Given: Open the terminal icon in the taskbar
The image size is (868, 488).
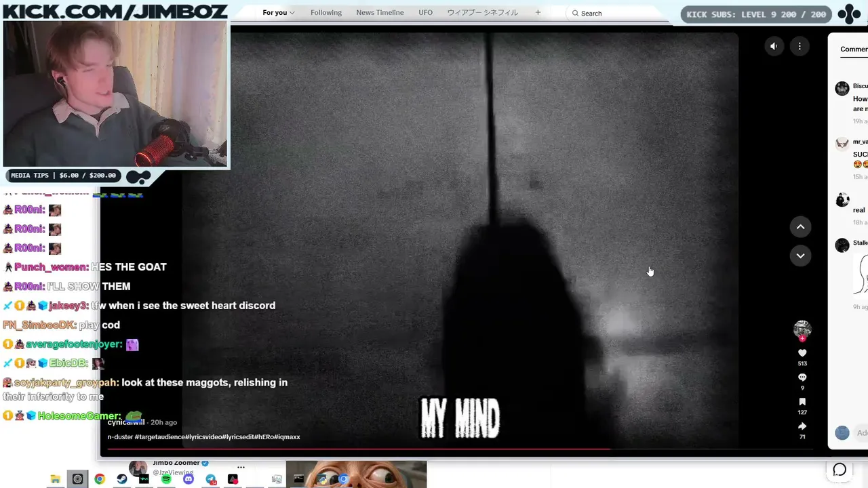Looking at the screenshot, I should (x=299, y=479).
